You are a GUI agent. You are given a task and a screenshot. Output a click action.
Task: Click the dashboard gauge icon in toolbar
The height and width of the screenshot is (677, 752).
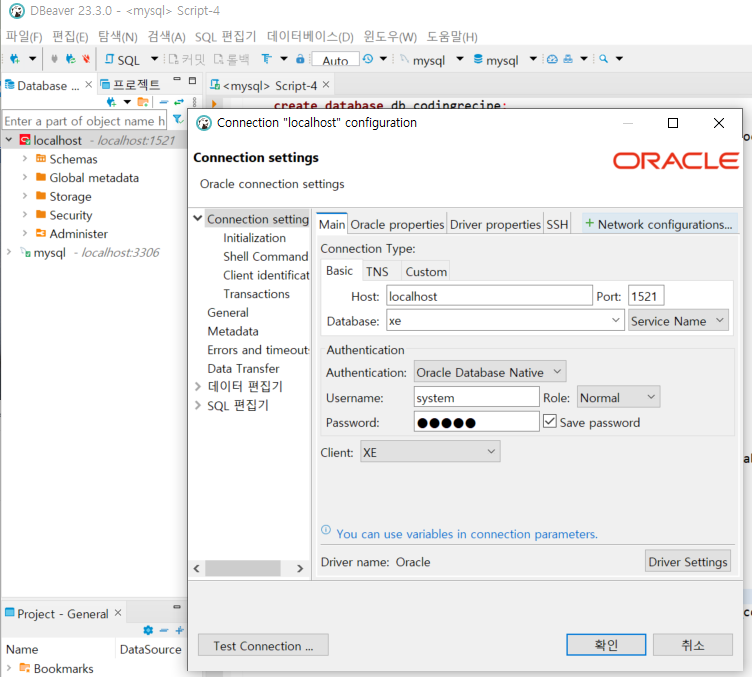pyautogui.click(x=552, y=59)
